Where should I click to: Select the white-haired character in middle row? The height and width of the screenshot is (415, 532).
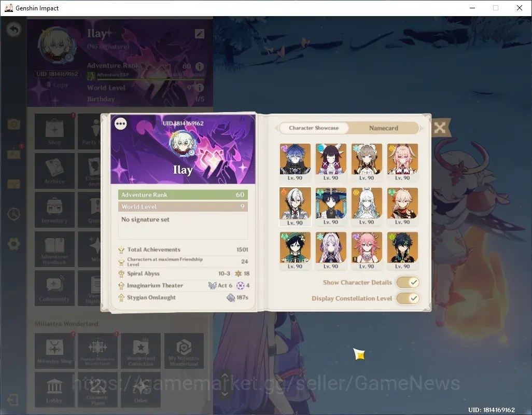point(367,206)
